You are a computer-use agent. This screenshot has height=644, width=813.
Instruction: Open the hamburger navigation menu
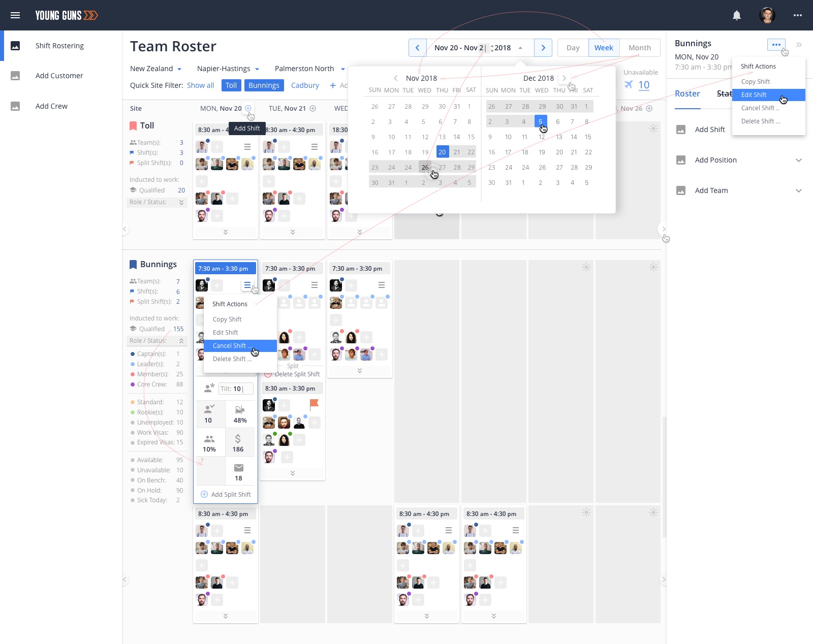15,15
